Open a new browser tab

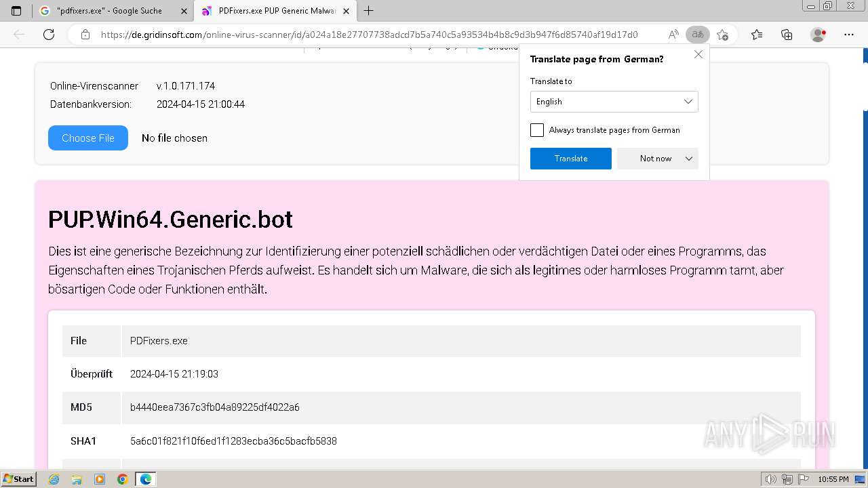pos(368,11)
